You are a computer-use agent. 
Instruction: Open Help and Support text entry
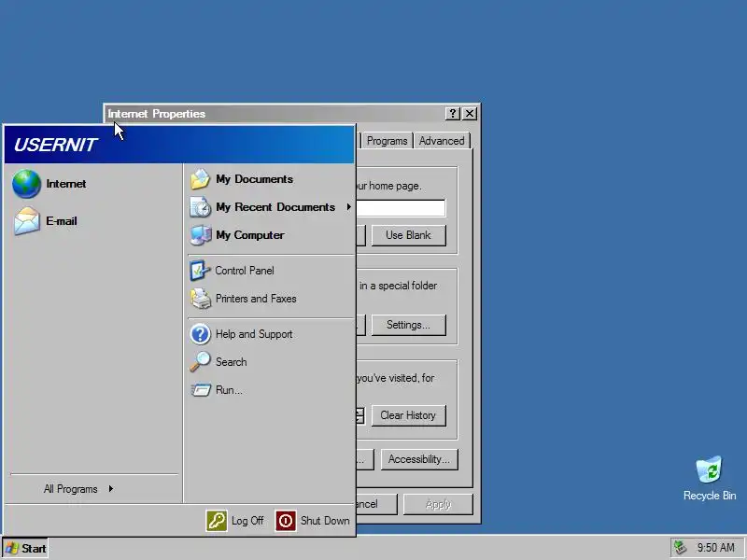point(254,334)
